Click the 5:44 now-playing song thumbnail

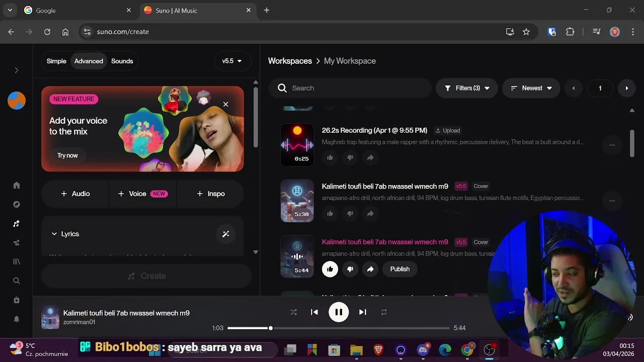tap(297, 256)
